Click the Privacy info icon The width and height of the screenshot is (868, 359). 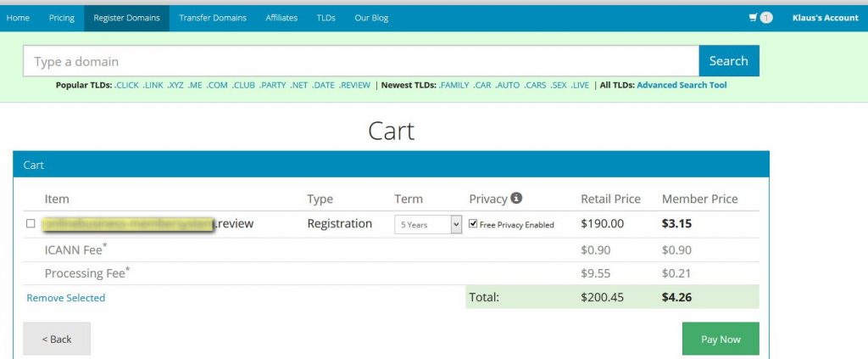click(x=516, y=198)
